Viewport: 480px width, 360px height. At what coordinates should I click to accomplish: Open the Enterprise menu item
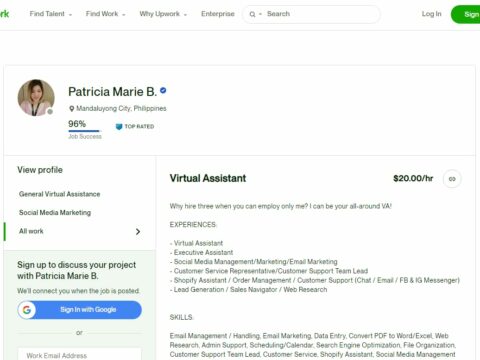(218, 14)
